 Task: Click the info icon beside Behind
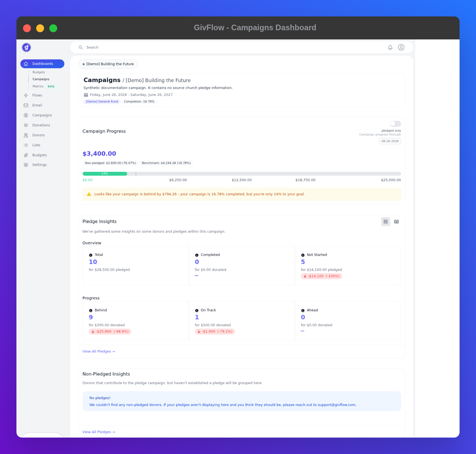[91, 310]
